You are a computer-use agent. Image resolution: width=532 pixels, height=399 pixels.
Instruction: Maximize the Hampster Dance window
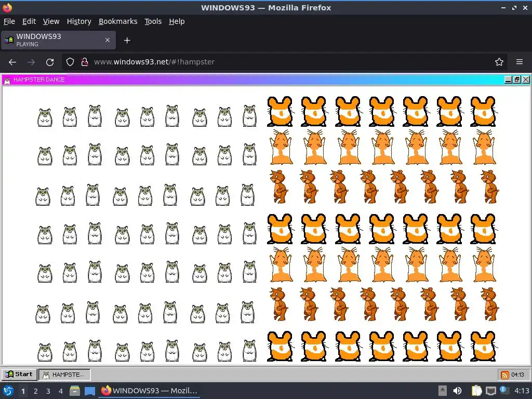[x=517, y=79]
